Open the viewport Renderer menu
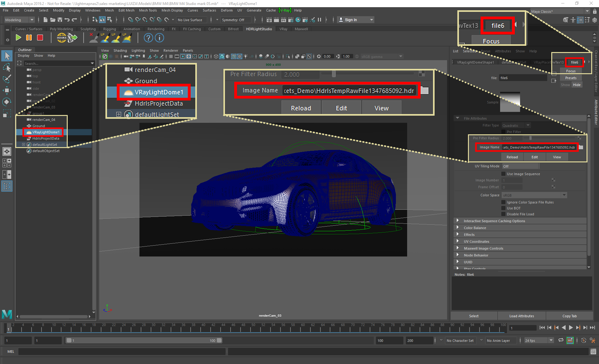The width and height of the screenshot is (599, 364). [171, 50]
